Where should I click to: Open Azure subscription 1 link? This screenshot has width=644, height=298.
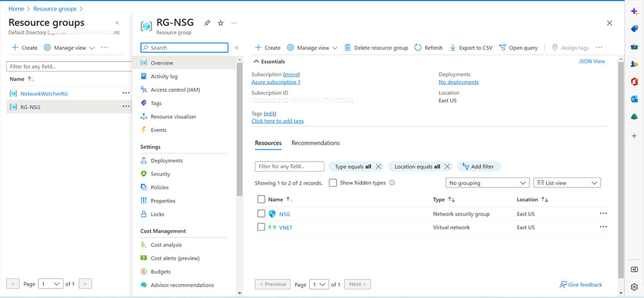(x=276, y=82)
